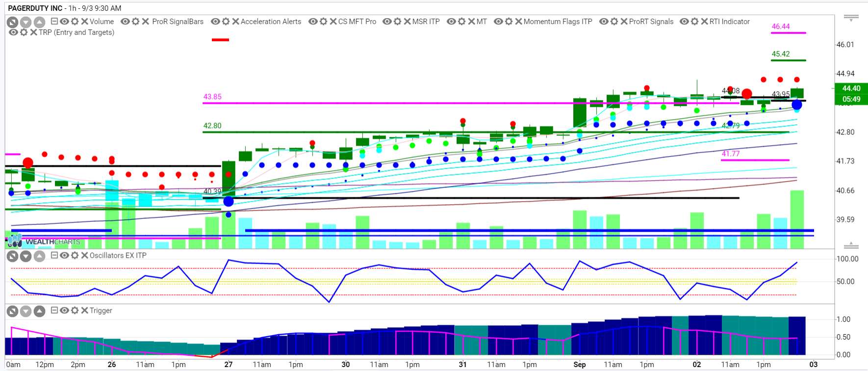Open settings gear for Trigger indicator
The image size is (868, 371).
coord(75,311)
